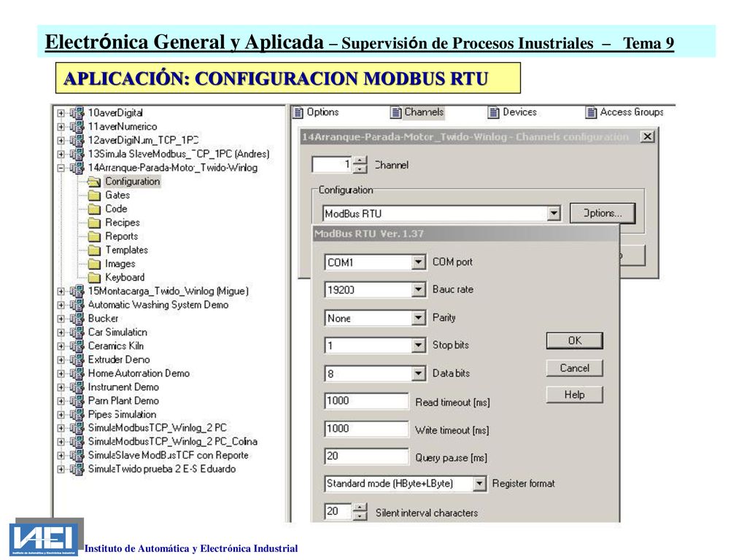This screenshot has width=747, height=560.
Task: Click the Read timeout input field
Action: coord(366,401)
